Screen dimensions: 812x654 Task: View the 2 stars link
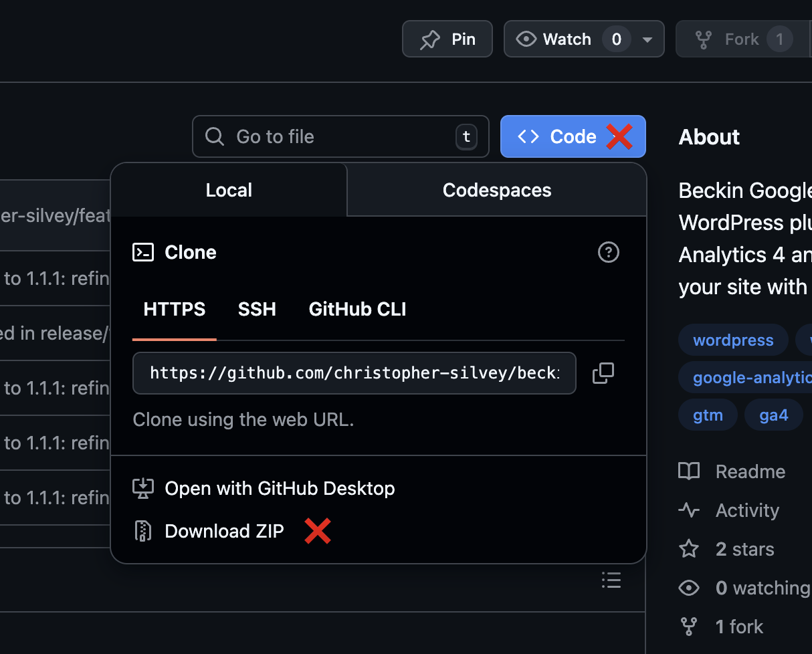pos(744,549)
